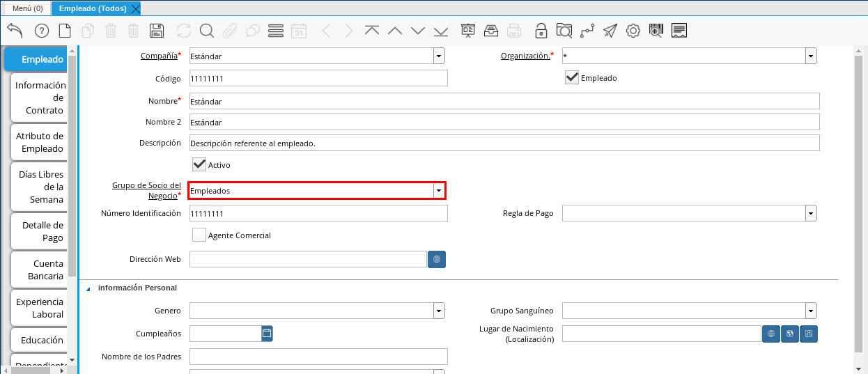Click the Compañía field label link
868x374 pixels.
[x=159, y=56]
